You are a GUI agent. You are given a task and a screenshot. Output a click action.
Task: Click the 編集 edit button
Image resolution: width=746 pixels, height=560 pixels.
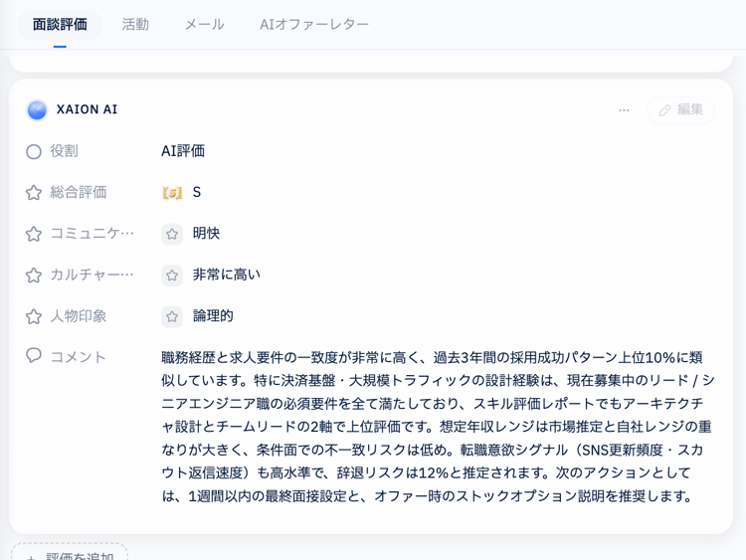pos(680,109)
